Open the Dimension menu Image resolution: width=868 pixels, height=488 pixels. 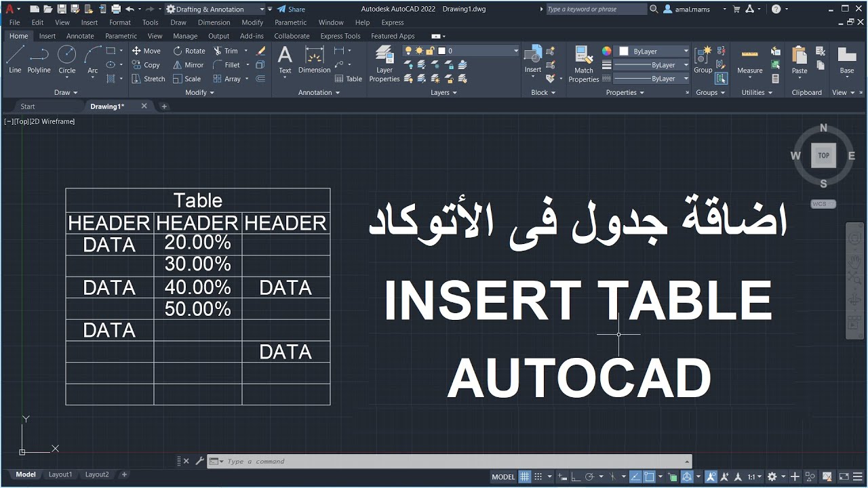[x=214, y=22]
